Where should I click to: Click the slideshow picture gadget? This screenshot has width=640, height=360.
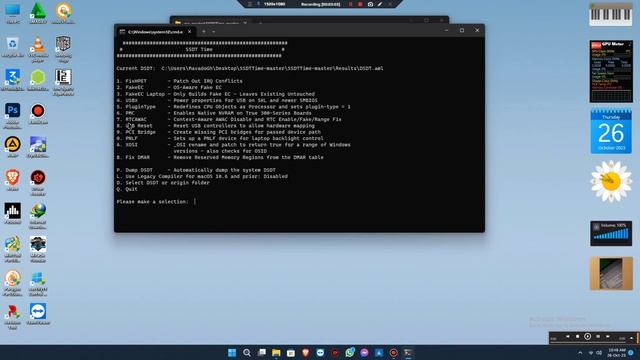point(611,273)
